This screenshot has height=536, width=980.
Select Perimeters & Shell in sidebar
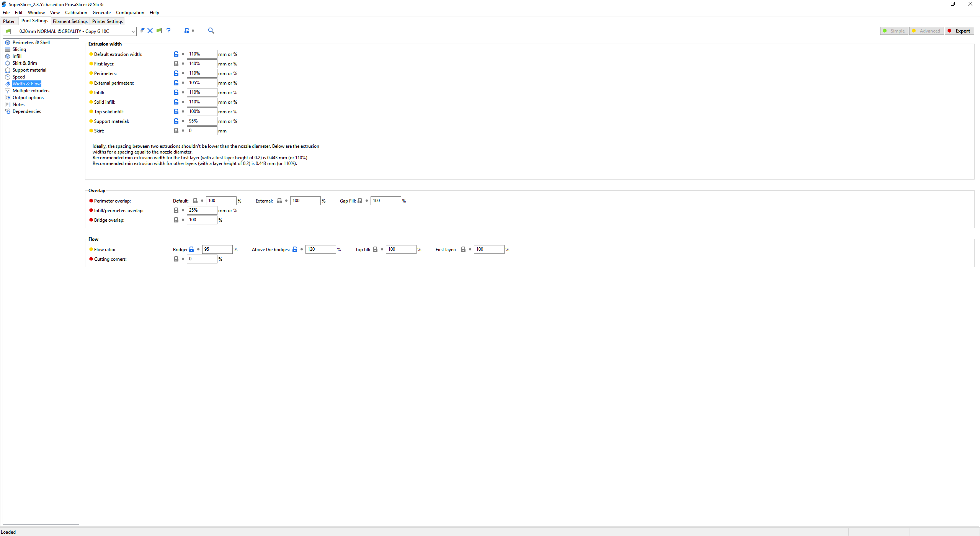31,42
